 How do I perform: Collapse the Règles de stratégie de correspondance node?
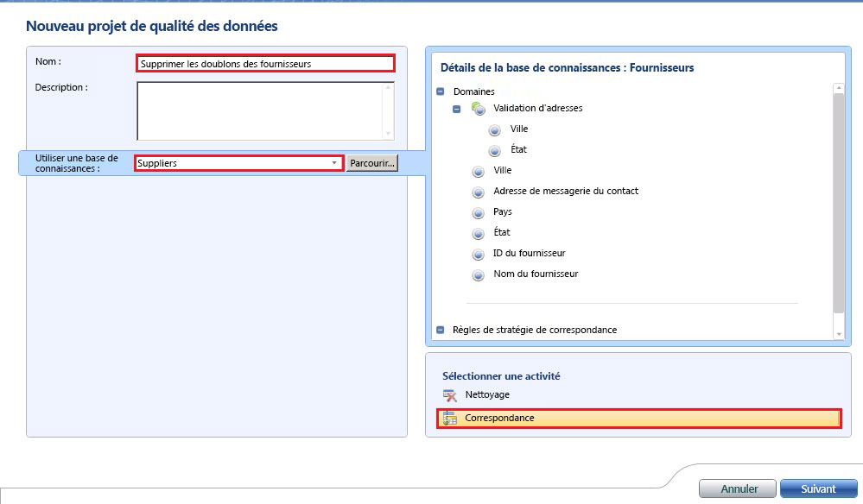coord(441,329)
